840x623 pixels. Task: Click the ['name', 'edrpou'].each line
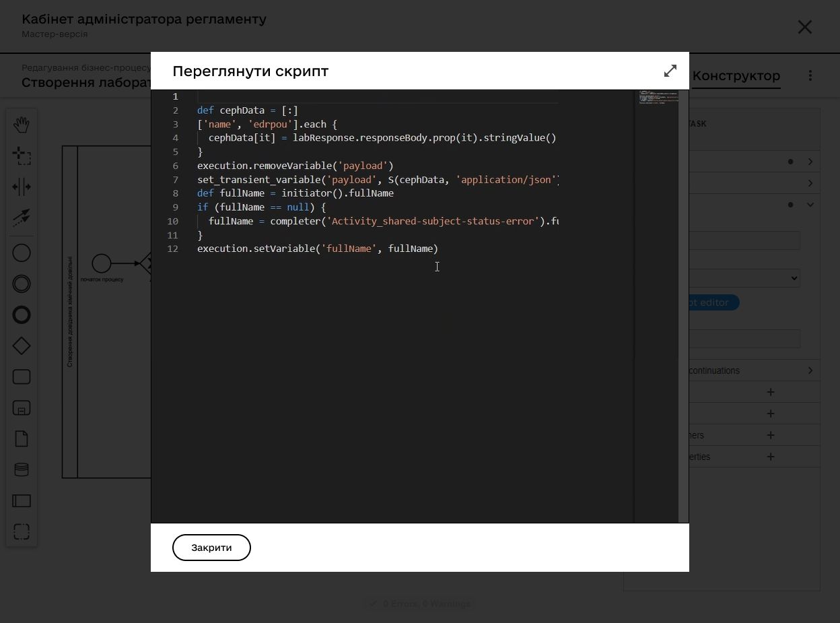click(x=267, y=125)
